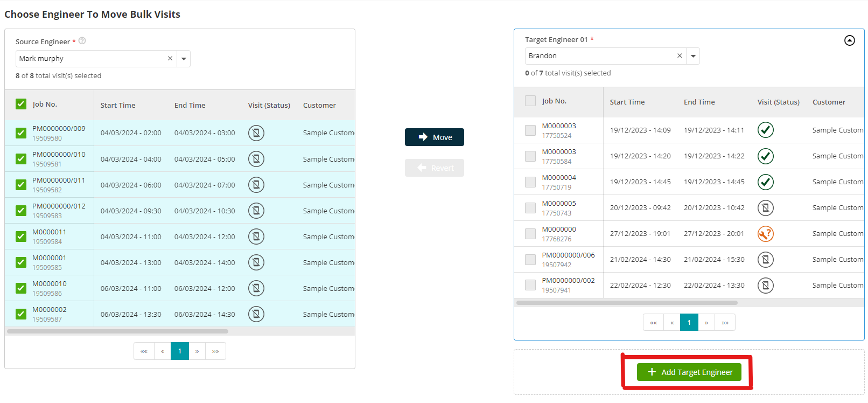This screenshot has width=868, height=403.
Task: Toggle select-all checkbox in source table header
Action: tap(21, 104)
